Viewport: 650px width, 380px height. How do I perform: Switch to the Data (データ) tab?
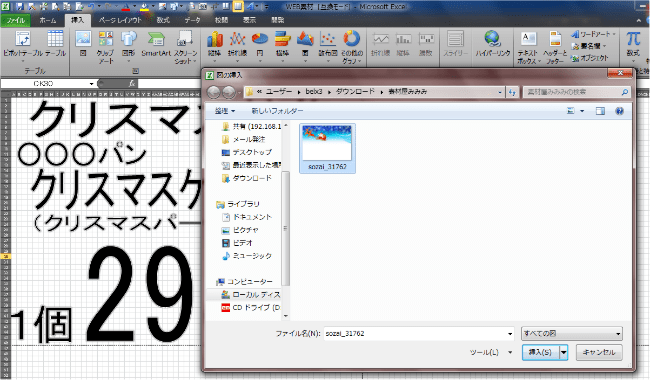(192, 20)
